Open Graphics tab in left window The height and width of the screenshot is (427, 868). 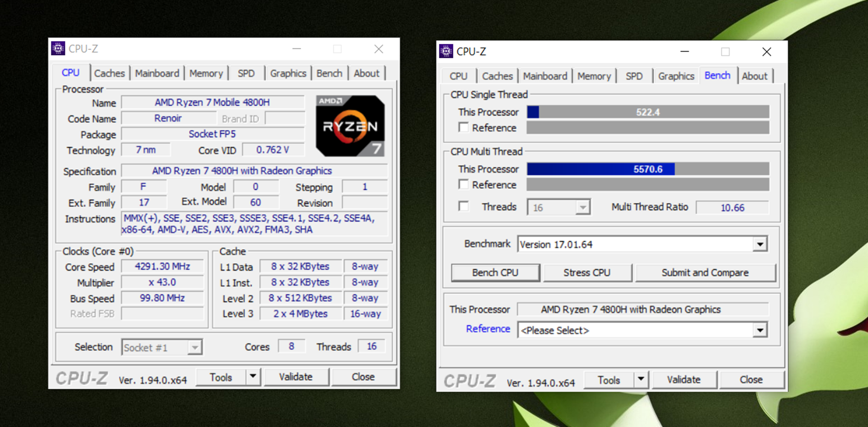pos(288,73)
